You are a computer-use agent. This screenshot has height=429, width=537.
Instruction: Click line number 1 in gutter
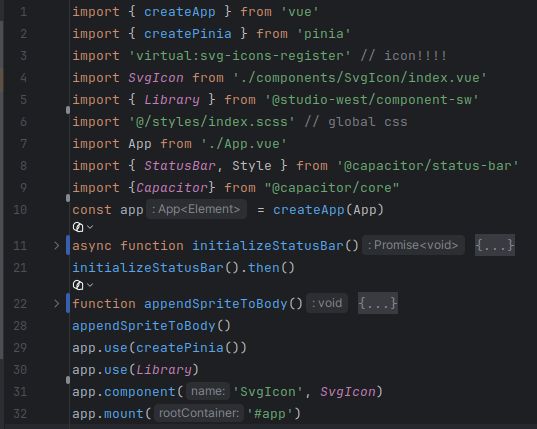click(23, 12)
